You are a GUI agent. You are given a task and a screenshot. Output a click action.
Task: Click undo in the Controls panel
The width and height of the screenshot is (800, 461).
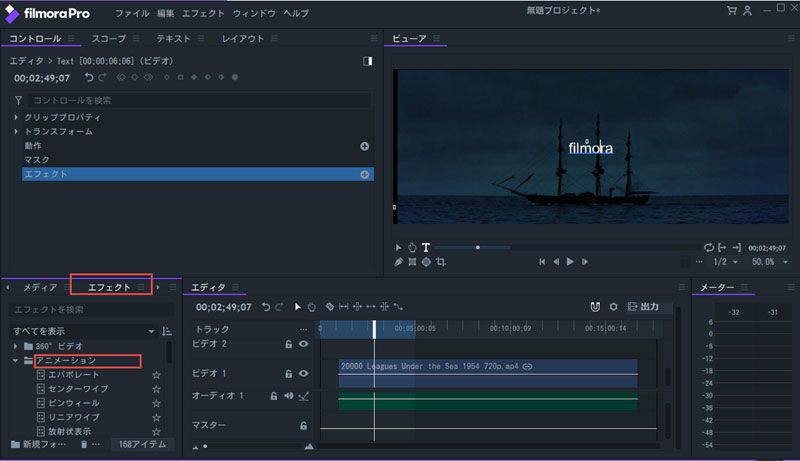tap(89, 78)
